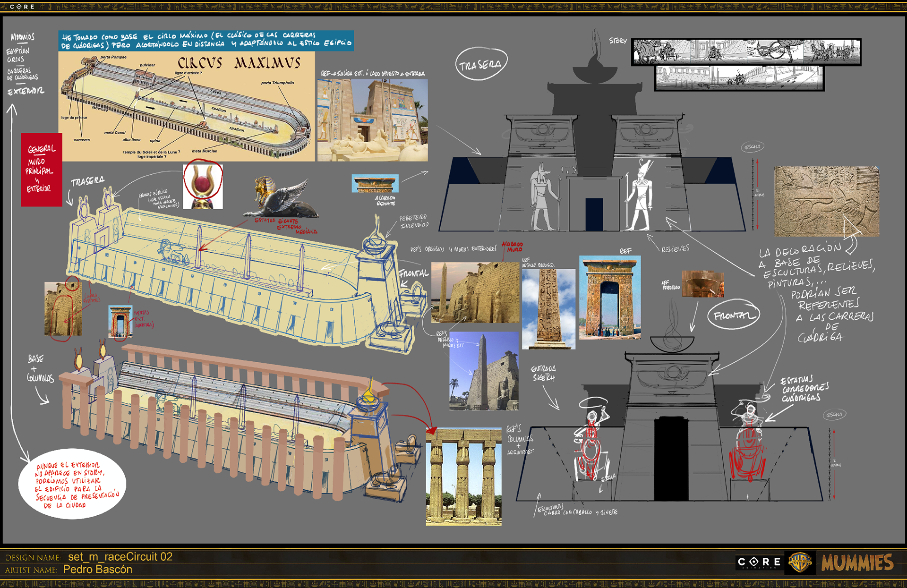Select the Circus Maximus diagram image
Screen dimensions: 907x588
pos(187,106)
